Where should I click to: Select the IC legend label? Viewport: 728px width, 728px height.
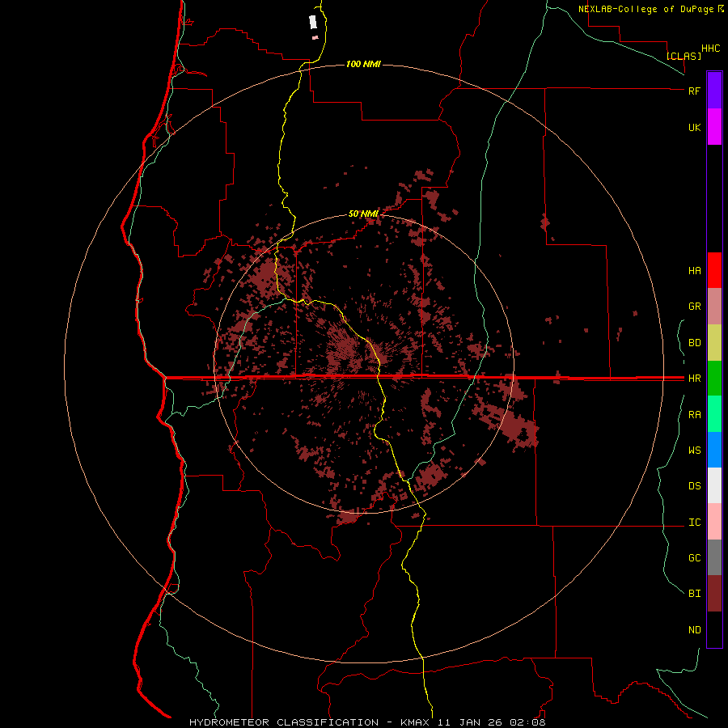[694, 523]
